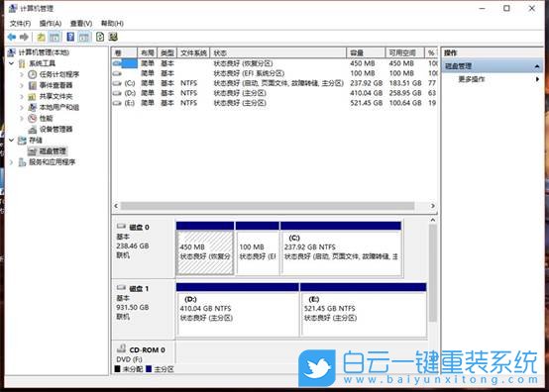549x392 pixels.
Task: Select 磁盘管理 under 存储
Action: 53,151
